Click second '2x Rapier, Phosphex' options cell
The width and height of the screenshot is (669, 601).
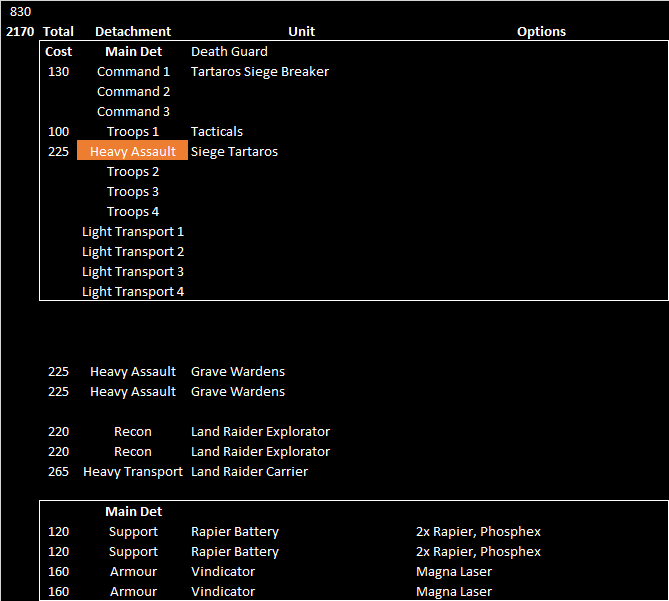[478, 552]
